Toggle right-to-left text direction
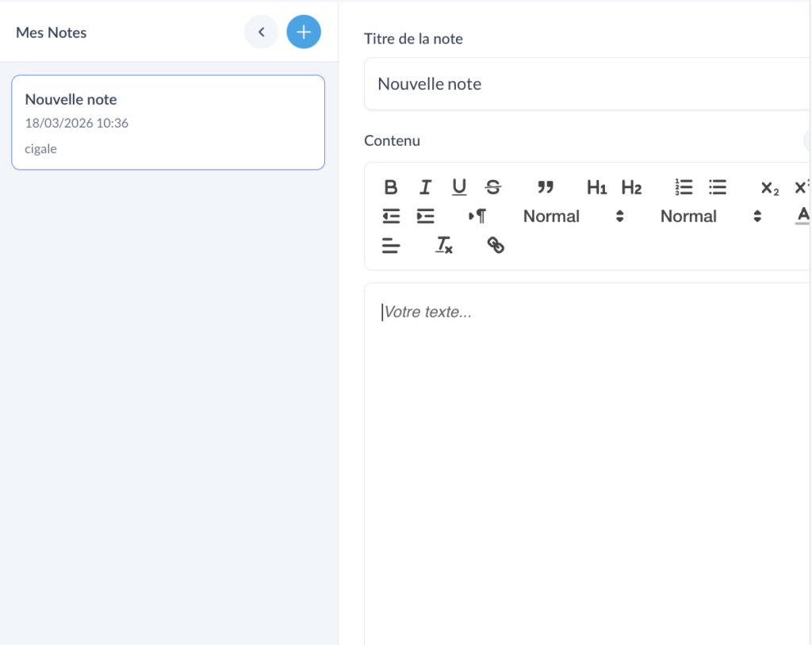The image size is (812, 645). click(x=477, y=216)
